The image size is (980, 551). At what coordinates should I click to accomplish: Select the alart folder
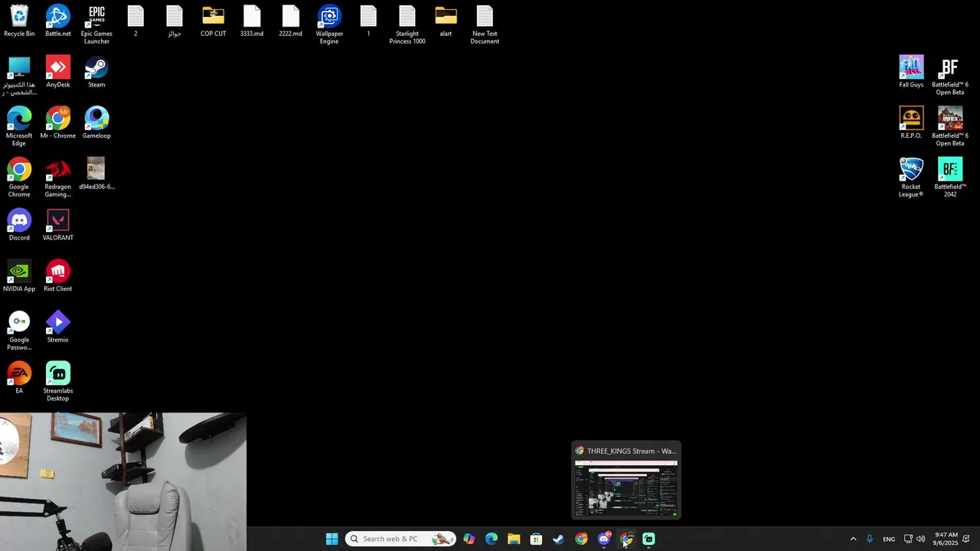pos(446,21)
